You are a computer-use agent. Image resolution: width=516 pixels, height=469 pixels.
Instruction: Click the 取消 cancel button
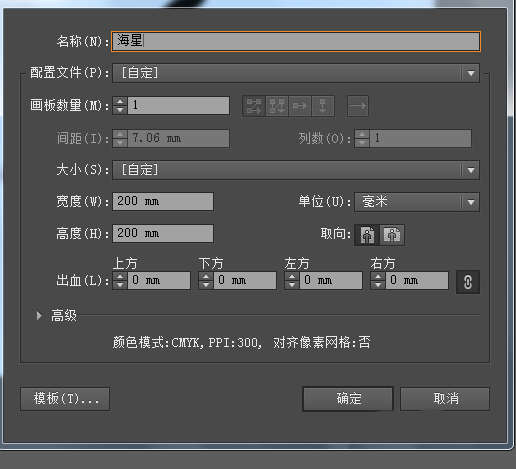tap(445, 399)
